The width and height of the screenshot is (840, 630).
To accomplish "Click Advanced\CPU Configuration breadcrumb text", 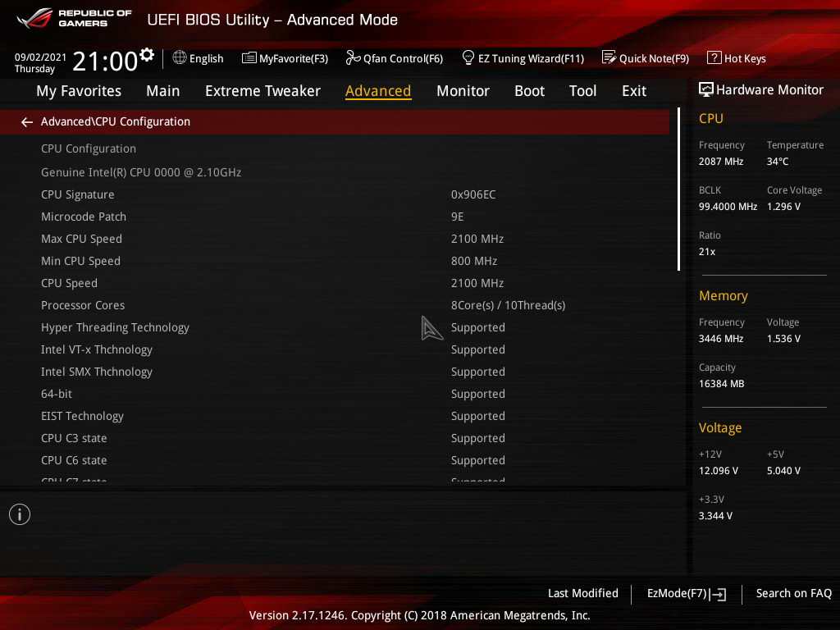I will point(115,121).
